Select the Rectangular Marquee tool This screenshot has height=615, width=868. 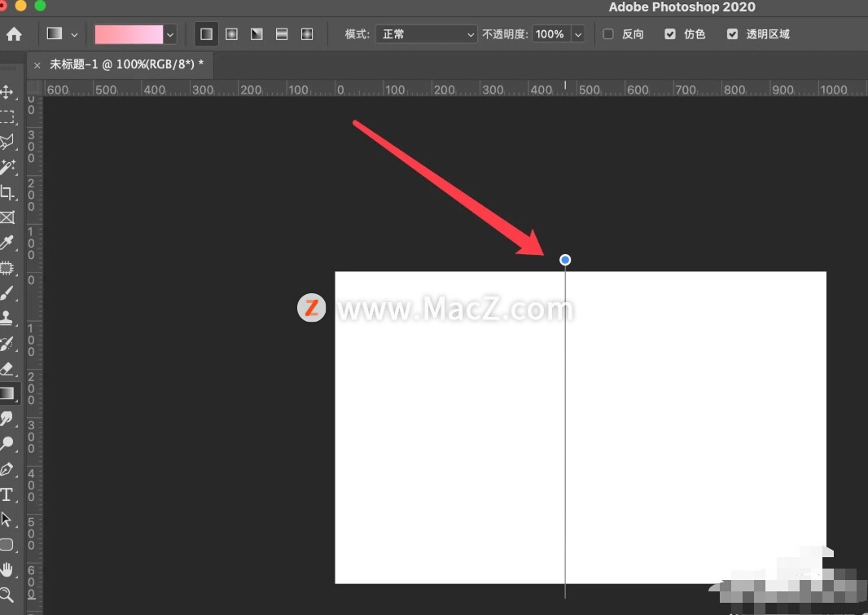(7, 116)
